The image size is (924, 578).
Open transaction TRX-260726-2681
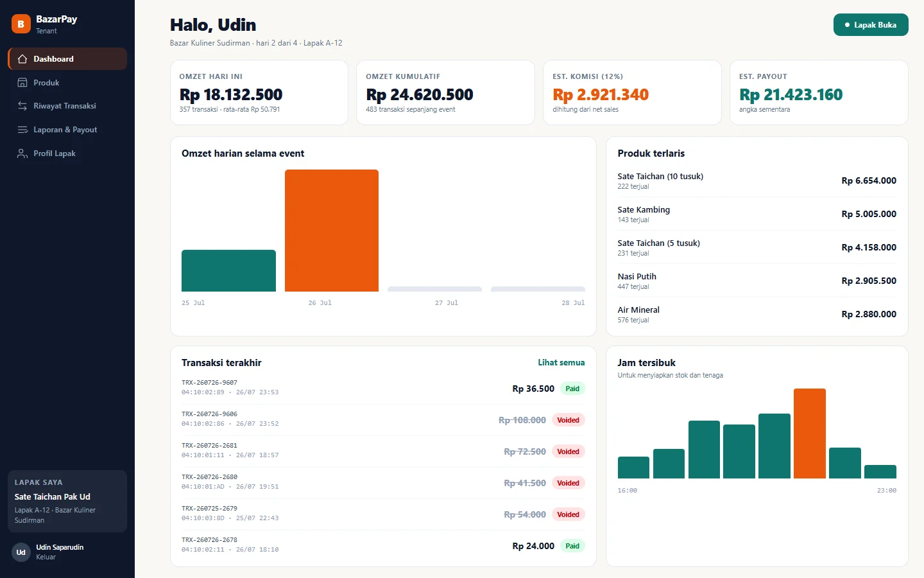pos(383,451)
